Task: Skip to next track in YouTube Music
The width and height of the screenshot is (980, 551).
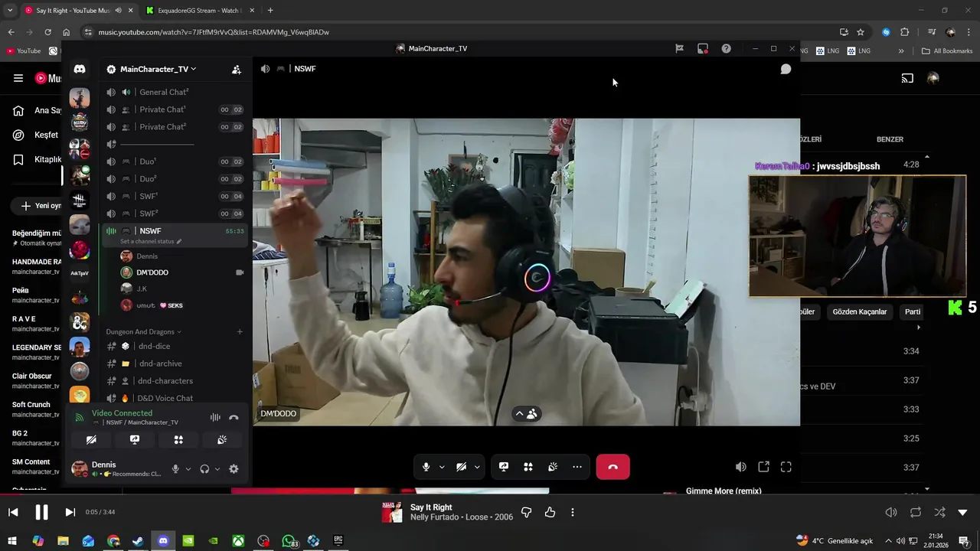Action: 70,512
